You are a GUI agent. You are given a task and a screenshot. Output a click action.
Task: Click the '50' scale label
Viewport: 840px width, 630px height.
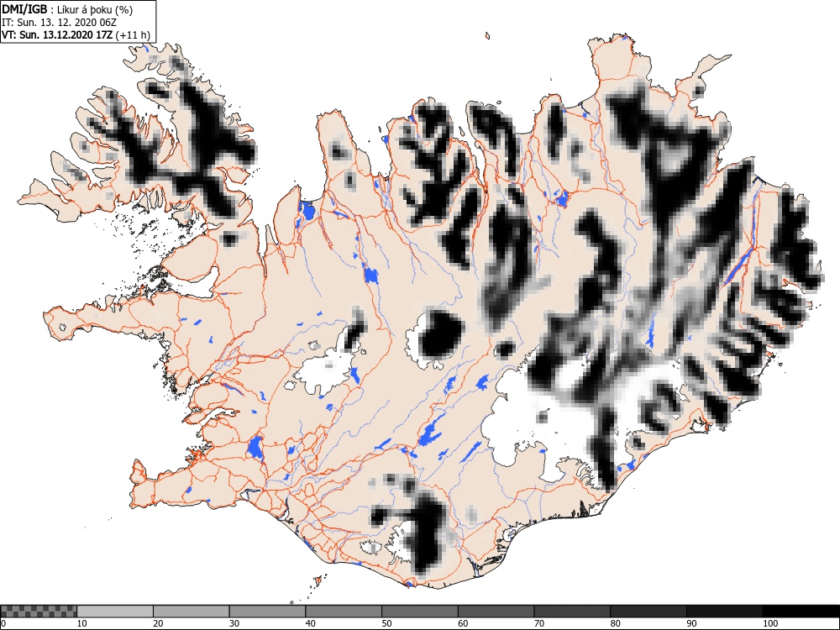(386, 623)
